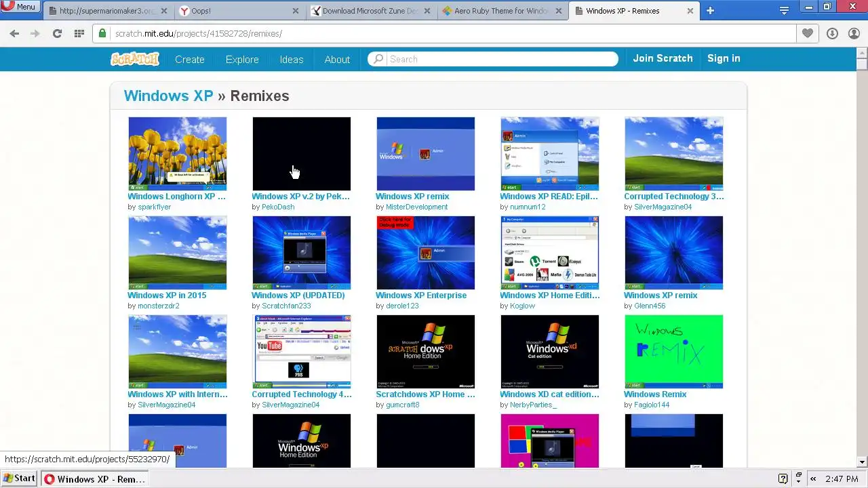Open Windows XP READ: Epil... link
This screenshot has height=488, width=868.
tap(549, 197)
